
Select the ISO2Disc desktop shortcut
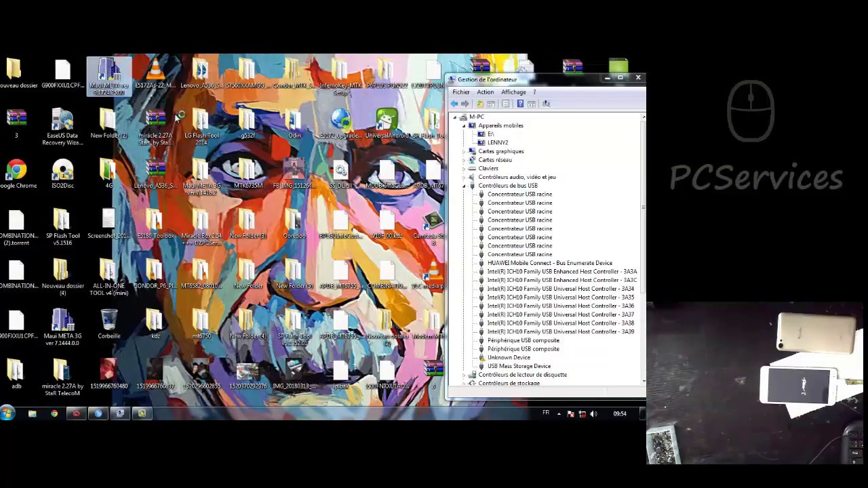(62, 174)
